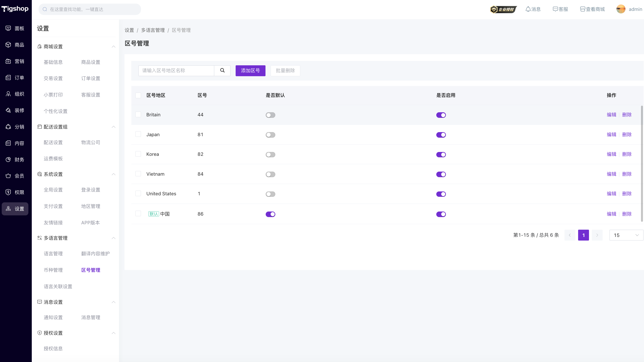Open the 财务 finance sidebar icon
Screen dimensions: 644x362
tap(8, 160)
